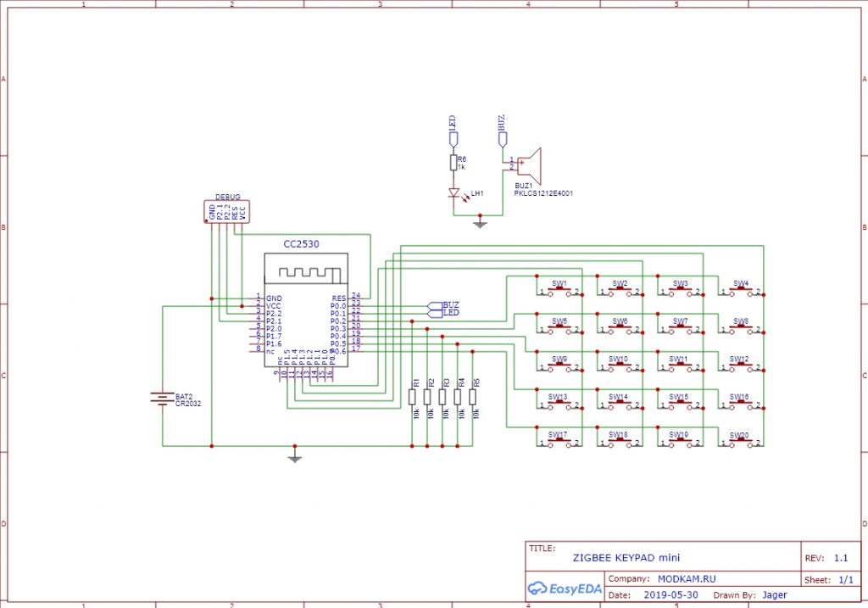Click the R6 1k resistor

tap(454, 162)
